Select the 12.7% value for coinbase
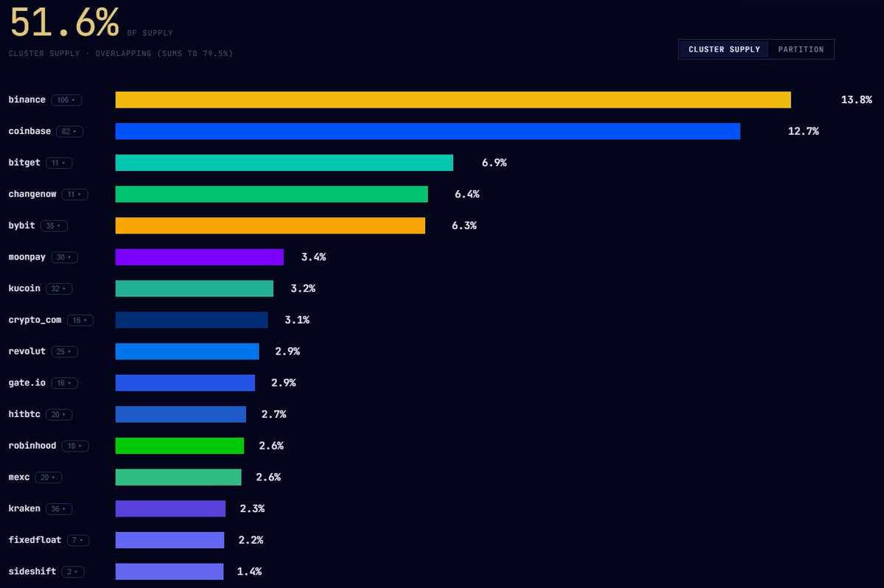The image size is (884, 588). pos(804,131)
